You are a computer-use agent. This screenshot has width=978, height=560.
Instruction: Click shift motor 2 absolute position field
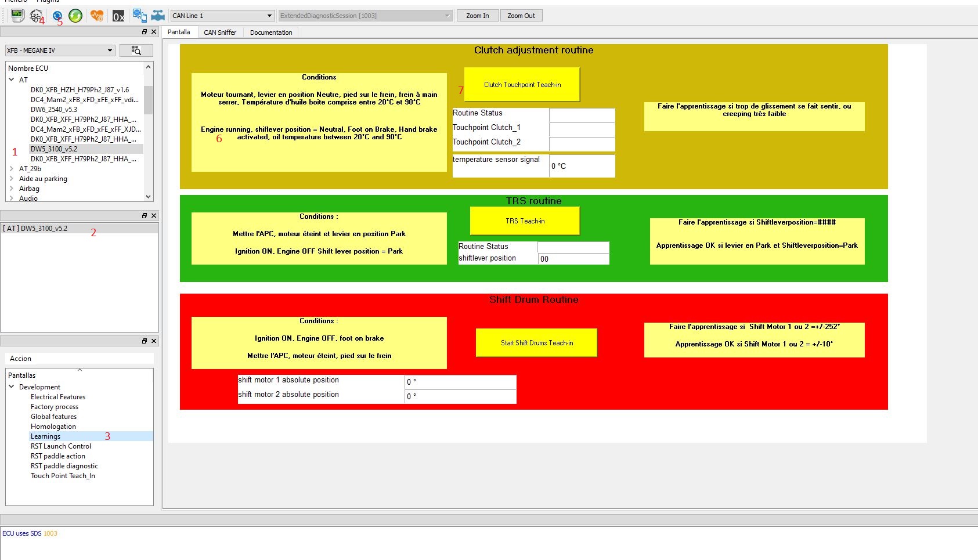pos(460,396)
